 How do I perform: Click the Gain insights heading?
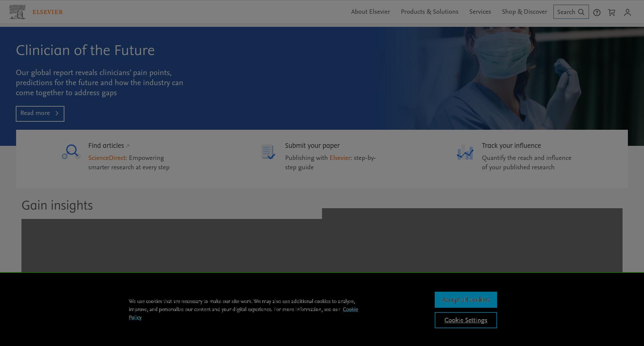click(x=57, y=206)
